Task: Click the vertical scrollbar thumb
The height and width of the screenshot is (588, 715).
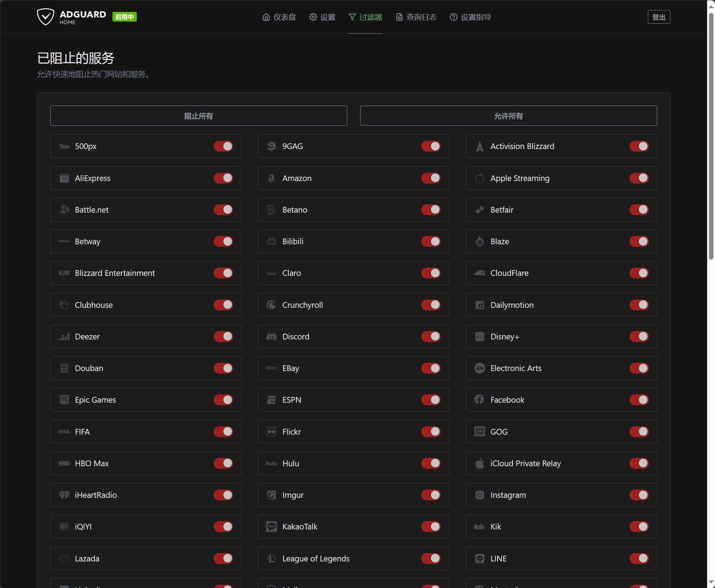Action: tap(711, 136)
